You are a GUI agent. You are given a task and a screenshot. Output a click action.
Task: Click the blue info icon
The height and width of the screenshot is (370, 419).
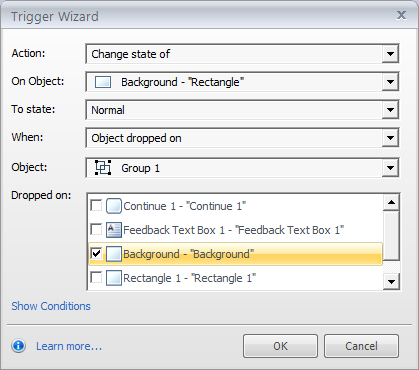19,346
